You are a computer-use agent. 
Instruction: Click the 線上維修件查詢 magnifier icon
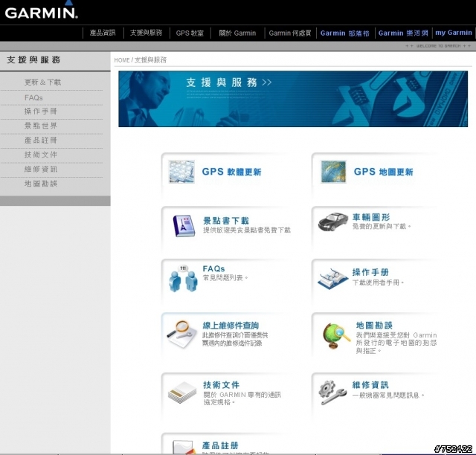[x=181, y=334]
